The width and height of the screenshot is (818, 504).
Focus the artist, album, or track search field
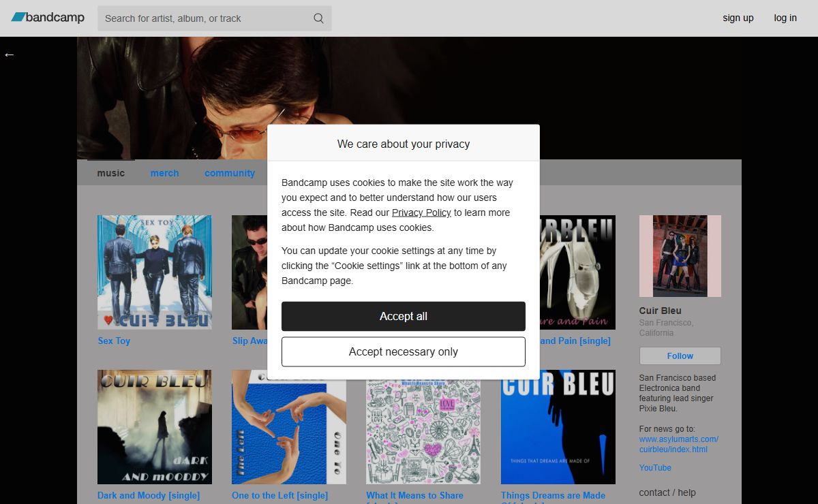[x=215, y=18]
